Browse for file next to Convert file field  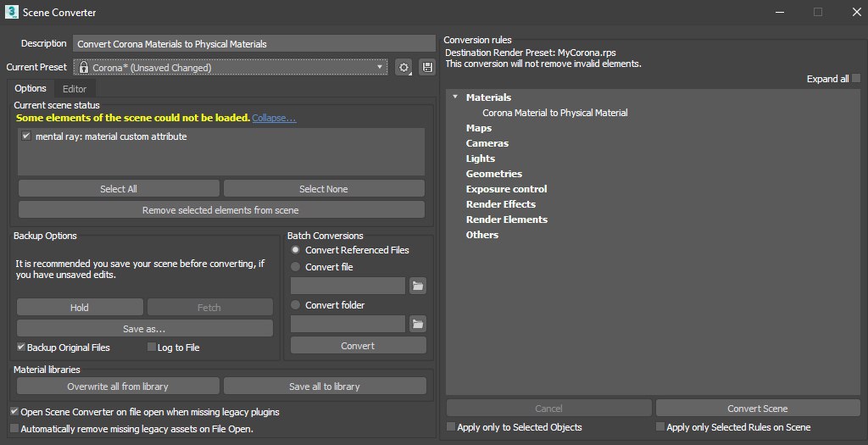tap(417, 286)
